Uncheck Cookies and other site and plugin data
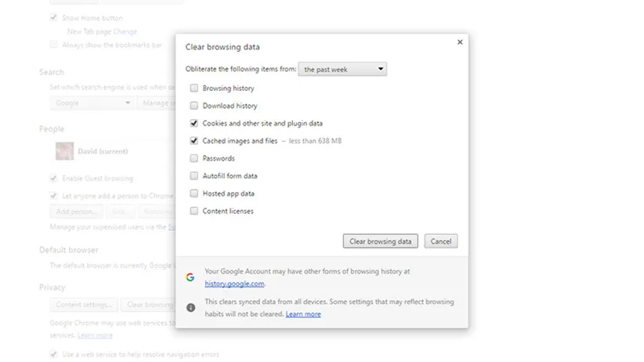 194,123
